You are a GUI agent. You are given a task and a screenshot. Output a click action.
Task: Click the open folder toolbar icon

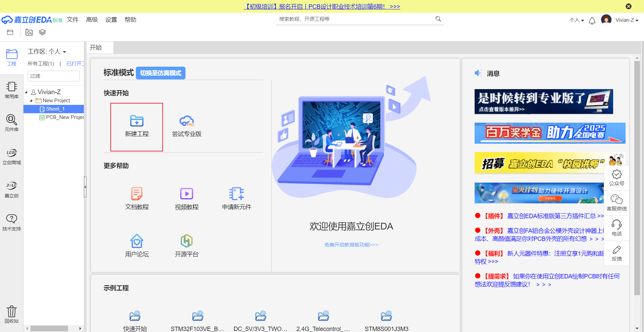coord(10,32)
